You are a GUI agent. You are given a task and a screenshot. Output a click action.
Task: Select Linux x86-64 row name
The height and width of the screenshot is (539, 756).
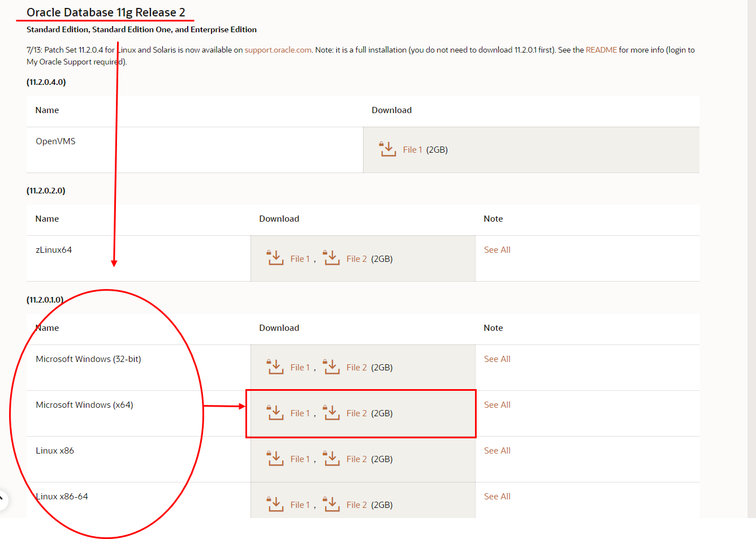coord(62,497)
